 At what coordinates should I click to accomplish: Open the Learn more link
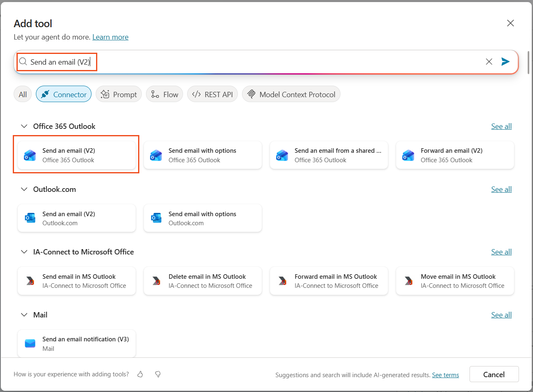(x=110, y=37)
